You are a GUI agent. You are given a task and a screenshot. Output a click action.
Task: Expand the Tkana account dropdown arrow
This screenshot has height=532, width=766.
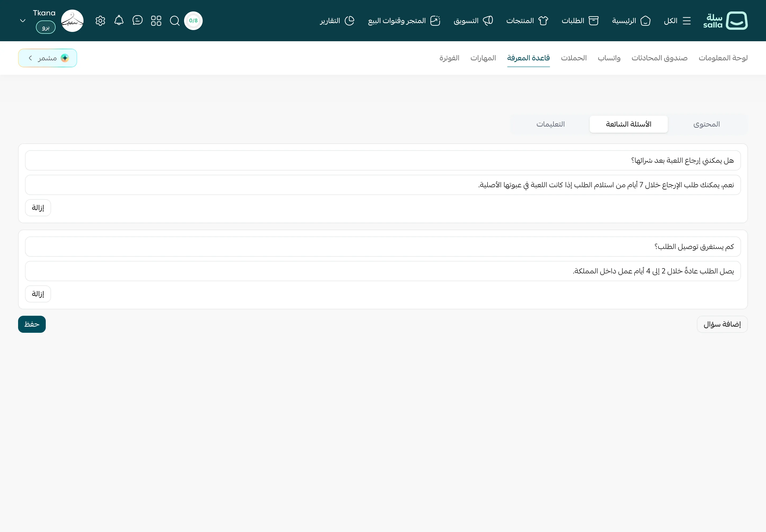coord(23,21)
